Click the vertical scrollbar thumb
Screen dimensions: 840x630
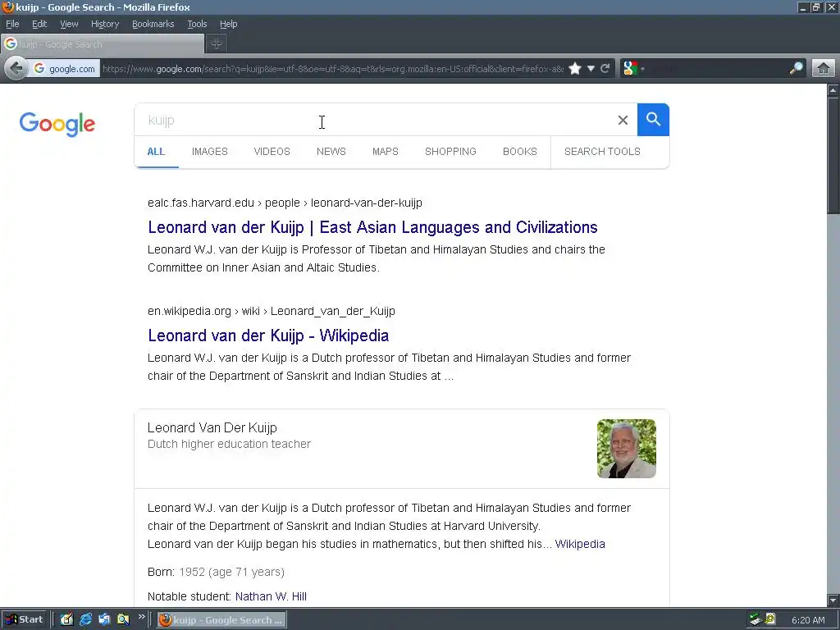833,155
